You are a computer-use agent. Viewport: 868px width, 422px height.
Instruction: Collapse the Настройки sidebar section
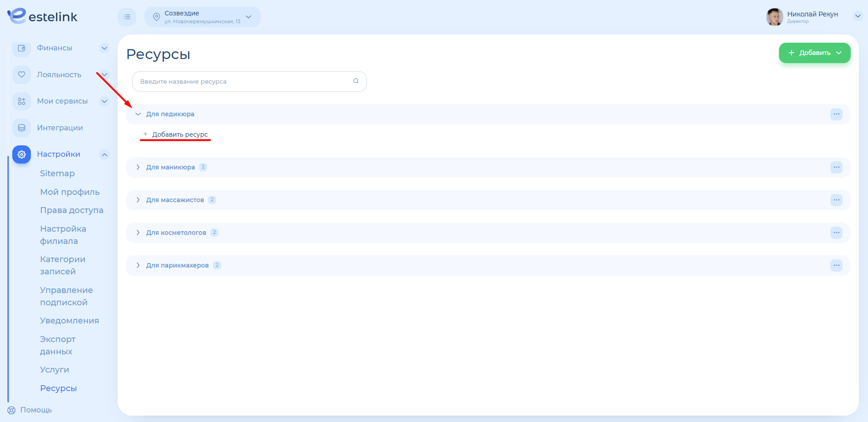click(104, 154)
